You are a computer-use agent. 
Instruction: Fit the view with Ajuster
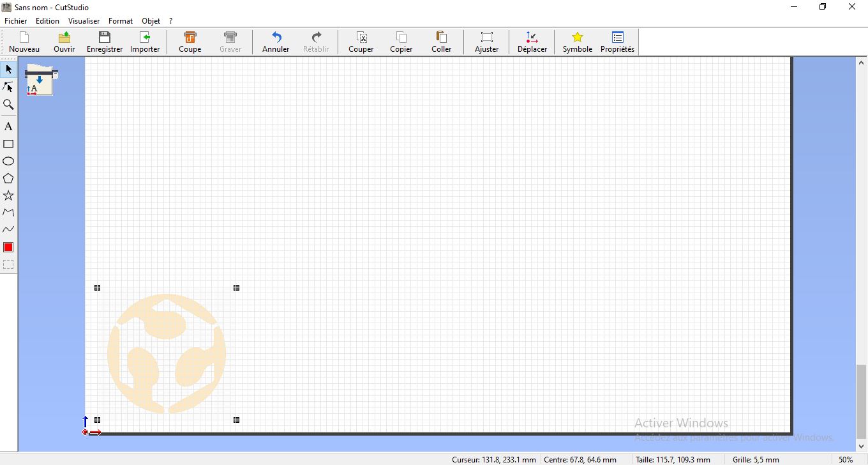pyautogui.click(x=486, y=42)
